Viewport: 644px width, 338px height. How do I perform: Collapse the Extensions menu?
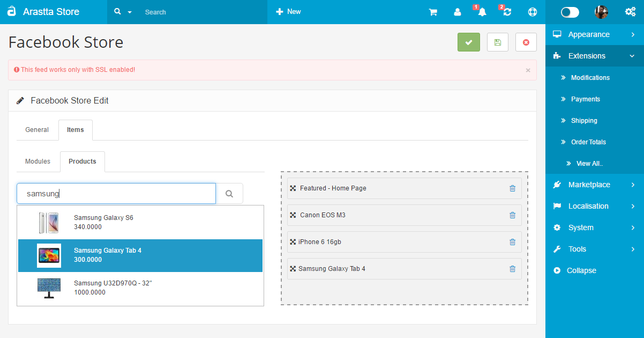[x=595, y=56]
